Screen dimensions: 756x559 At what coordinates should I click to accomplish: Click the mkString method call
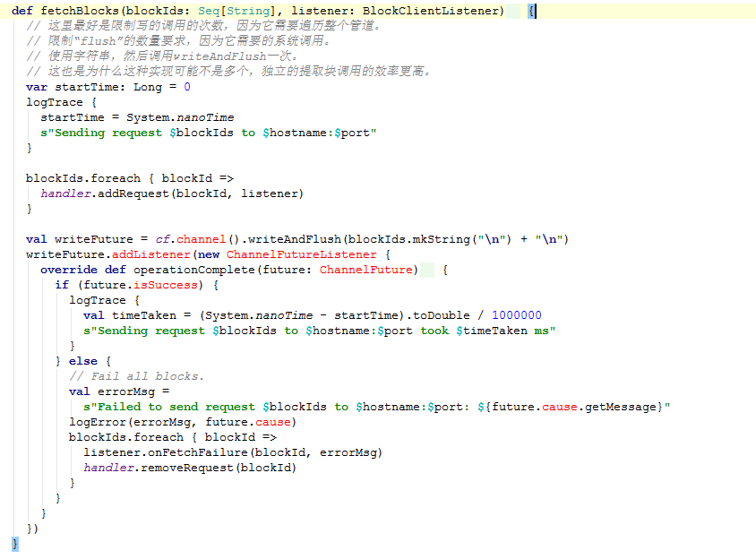pos(443,239)
